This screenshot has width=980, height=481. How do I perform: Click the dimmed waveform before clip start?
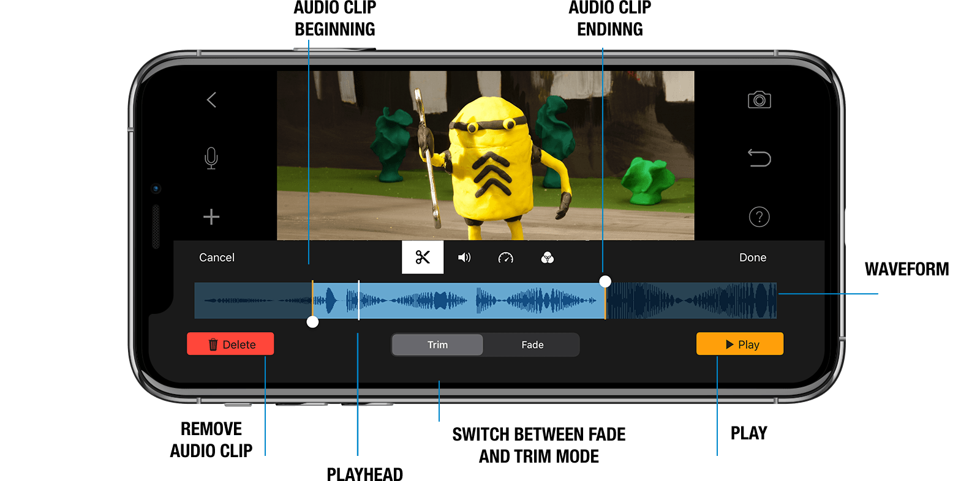[253, 300]
